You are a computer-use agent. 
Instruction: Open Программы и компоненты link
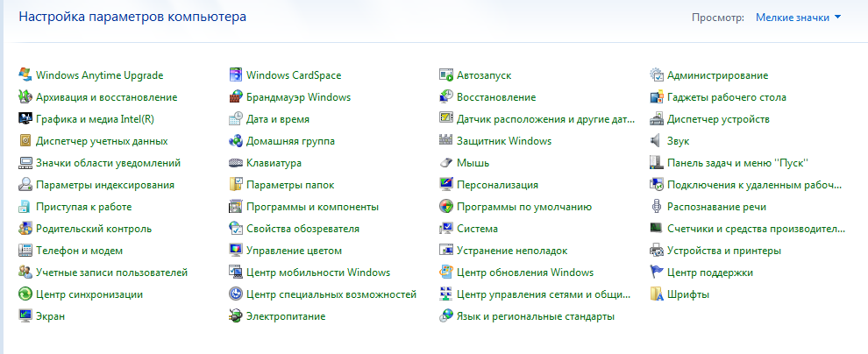click(312, 207)
